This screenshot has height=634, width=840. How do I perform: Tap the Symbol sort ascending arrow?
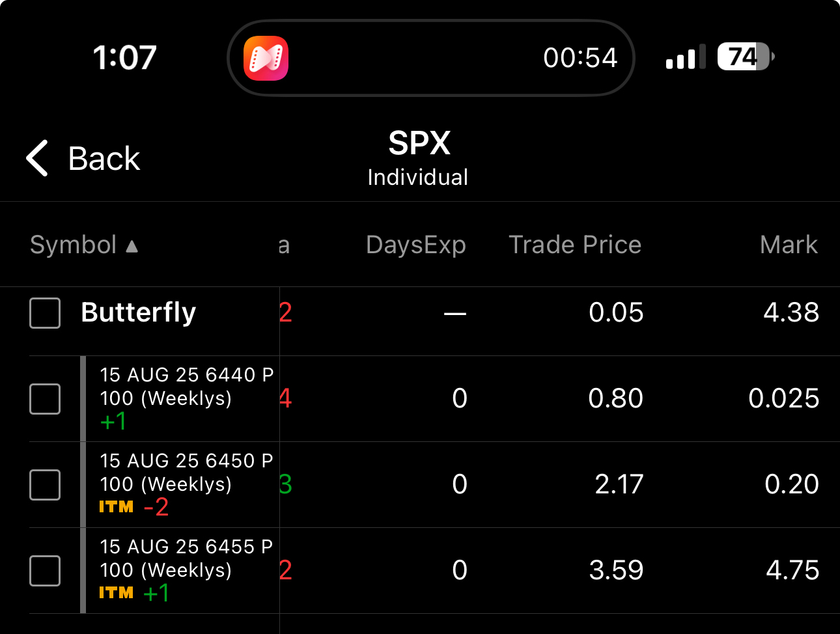132,246
